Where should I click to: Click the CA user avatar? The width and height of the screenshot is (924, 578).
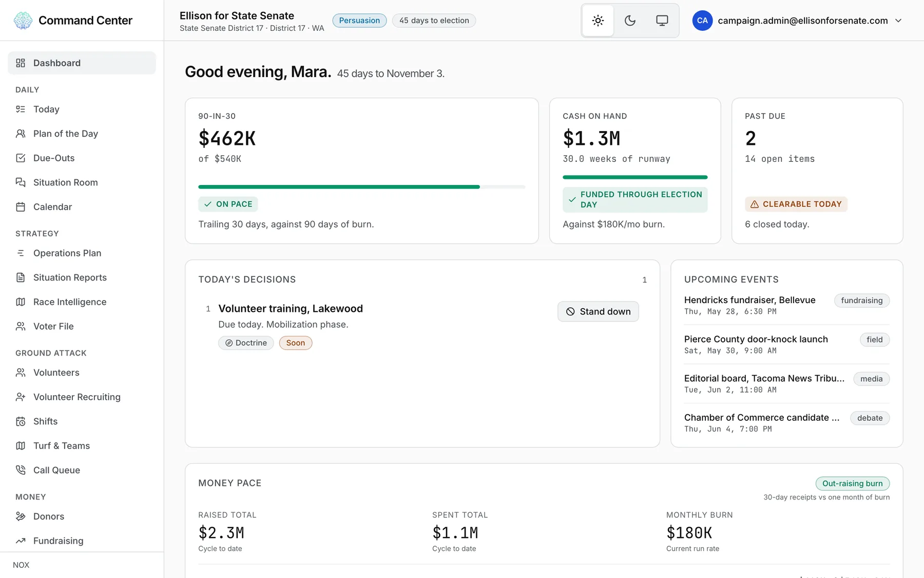(x=702, y=21)
